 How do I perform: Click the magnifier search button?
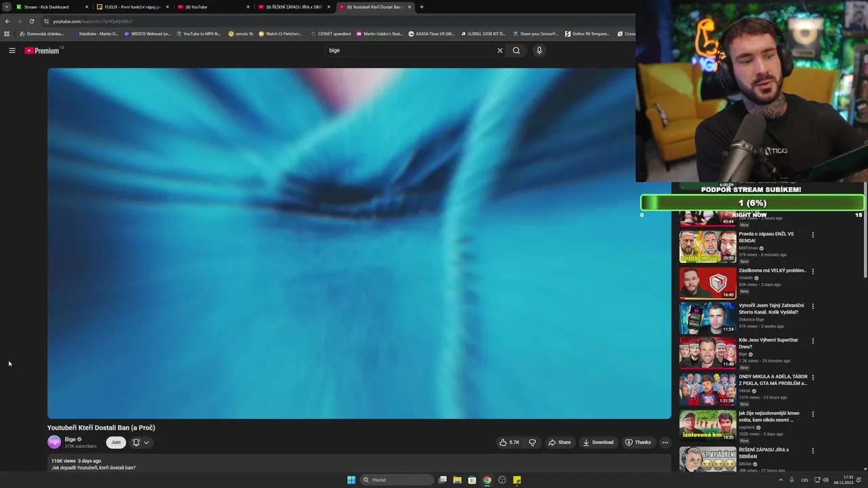(516, 50)
